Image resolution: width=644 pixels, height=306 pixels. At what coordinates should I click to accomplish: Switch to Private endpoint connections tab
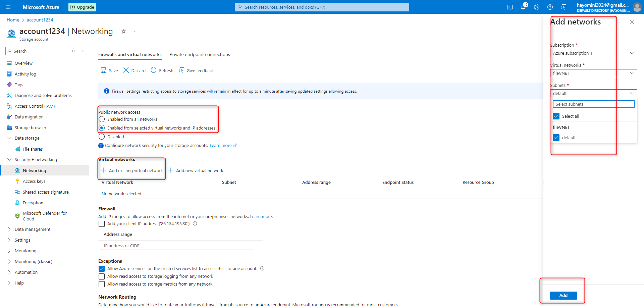coord(200,54)
